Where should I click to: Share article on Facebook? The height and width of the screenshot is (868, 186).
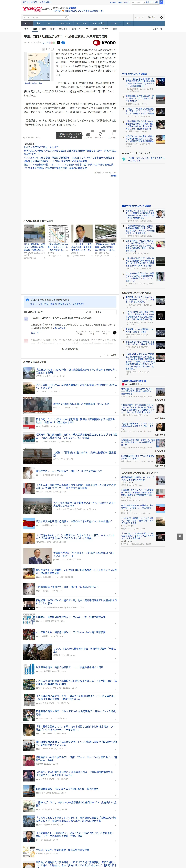(63, 43)
